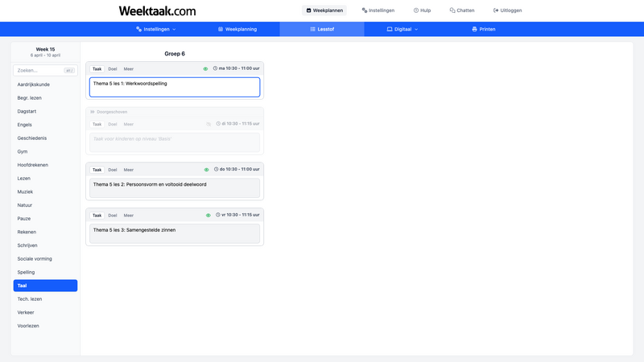
Task: Select the Doel tab on Monday's card
Action: pyautogui.click(x=113, y=69)
